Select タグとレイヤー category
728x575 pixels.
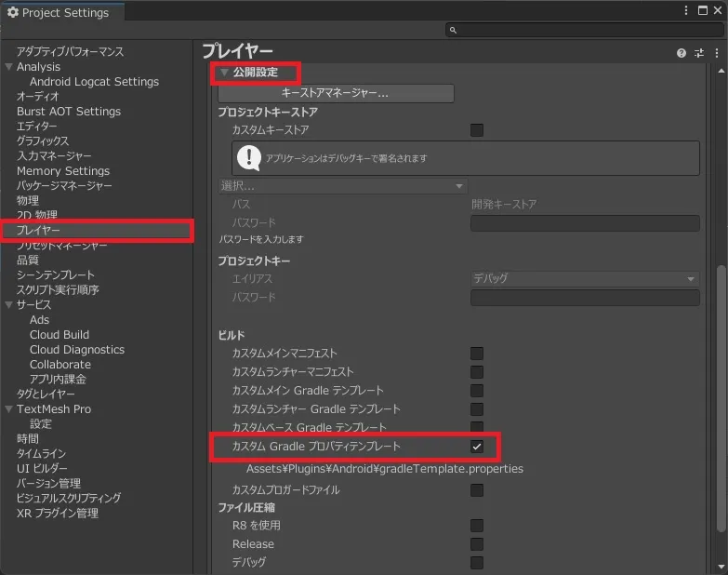[x=46, y=394]
